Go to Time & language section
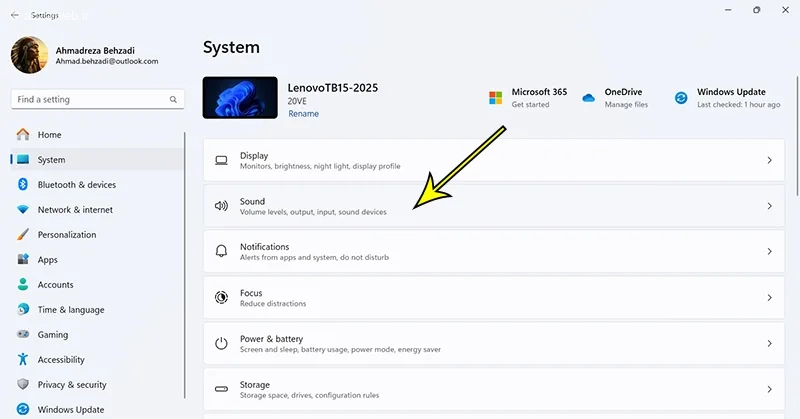This screenshot has height=419, width=800. (70, 310)
